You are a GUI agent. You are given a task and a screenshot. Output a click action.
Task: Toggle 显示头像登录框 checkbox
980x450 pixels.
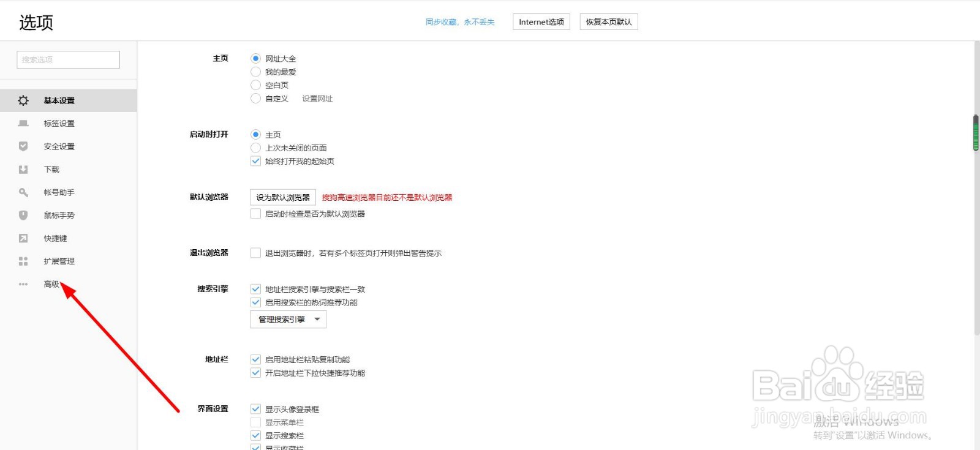tap(256, 409)
